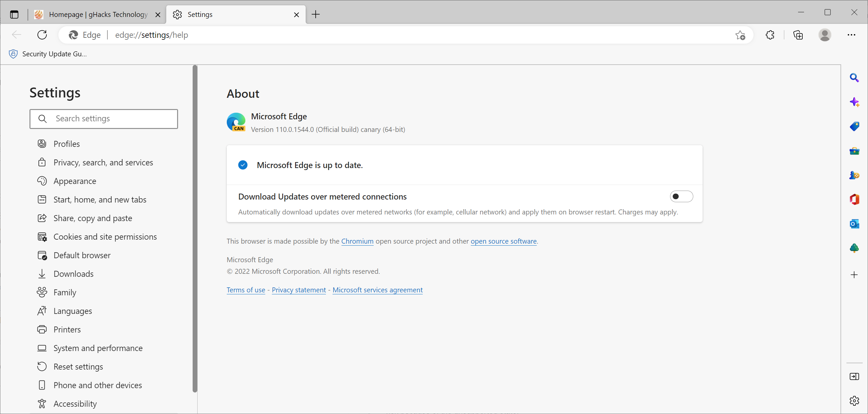Open search in the Edge sidebar
The height and width of the screenshot is (414, 868).
855,78
